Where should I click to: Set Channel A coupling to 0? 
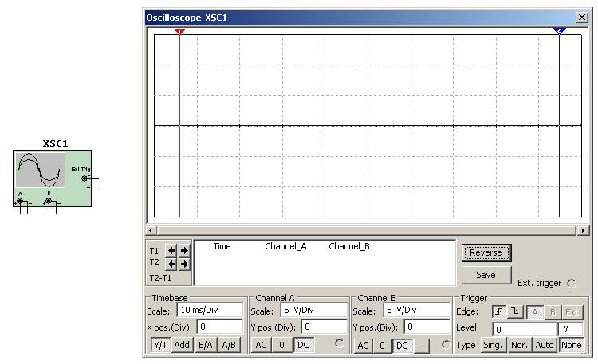[281, 345]
